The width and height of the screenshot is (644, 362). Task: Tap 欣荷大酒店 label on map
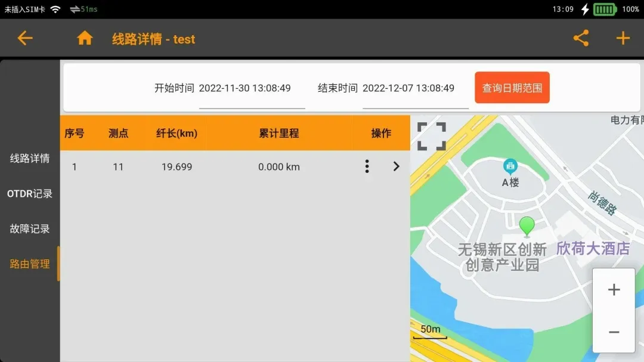pyautogui.click(x=593, y=249)
